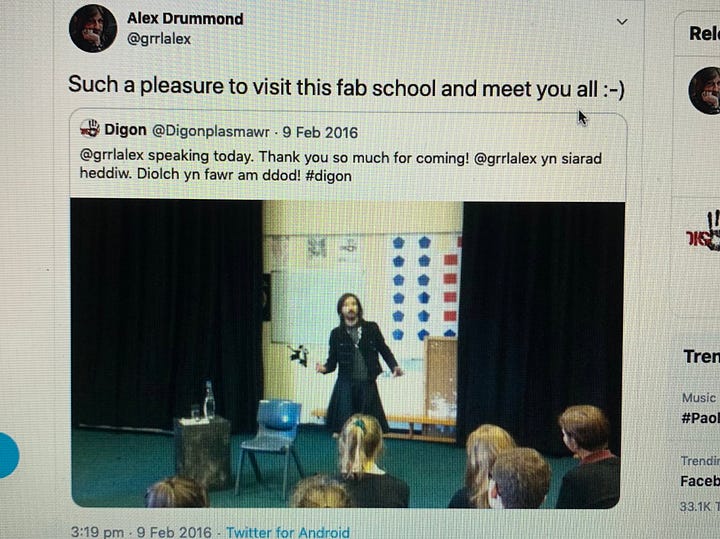This screenshot has width=720, height=539.
Task: Open the Digon quoted account name
Action: coord(125,130)
